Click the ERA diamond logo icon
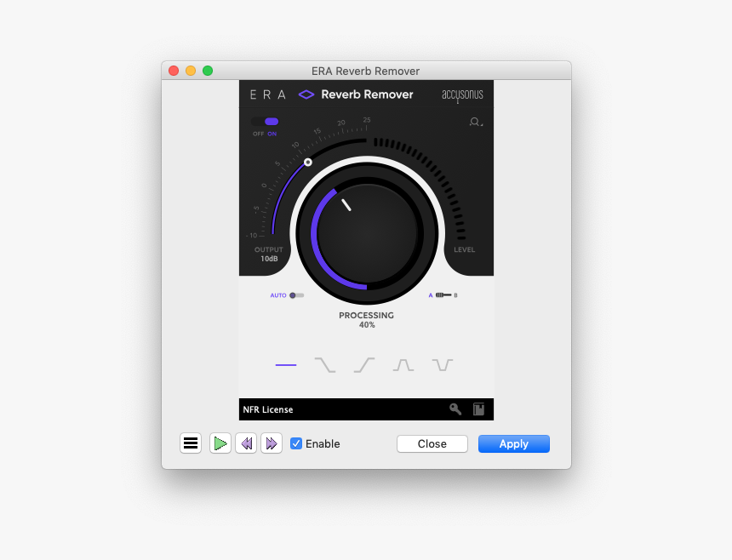Image resolution: width=732 pixels, height=560 pixels. 307,95
